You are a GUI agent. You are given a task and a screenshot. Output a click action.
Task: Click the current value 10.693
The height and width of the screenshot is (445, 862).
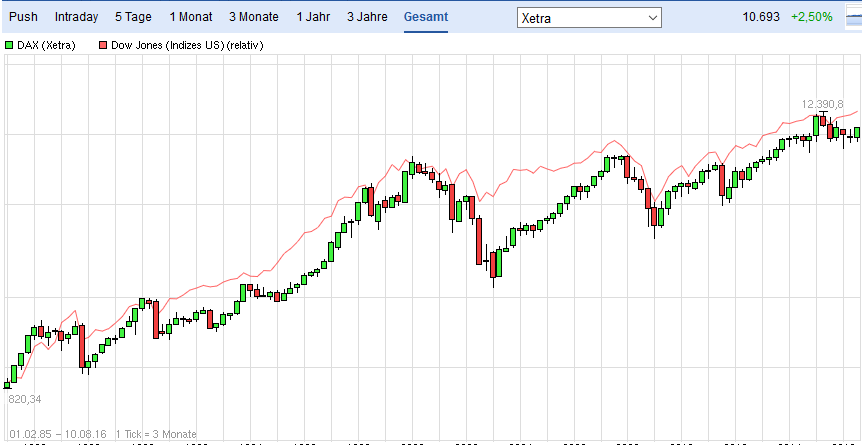coord(761,17)
